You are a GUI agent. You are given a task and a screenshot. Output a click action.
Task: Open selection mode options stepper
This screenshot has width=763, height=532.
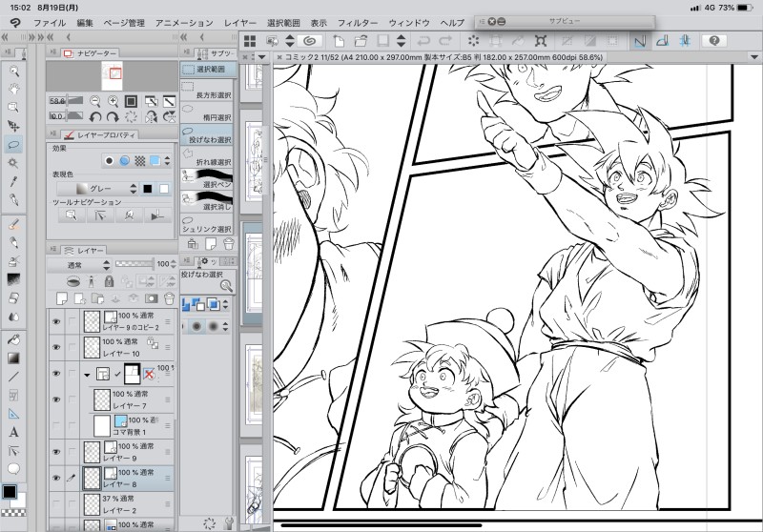225,305
